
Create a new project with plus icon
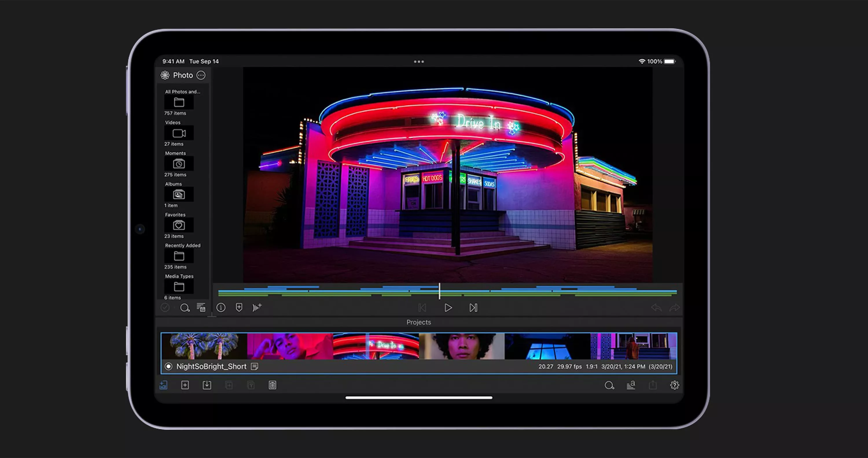185,385
